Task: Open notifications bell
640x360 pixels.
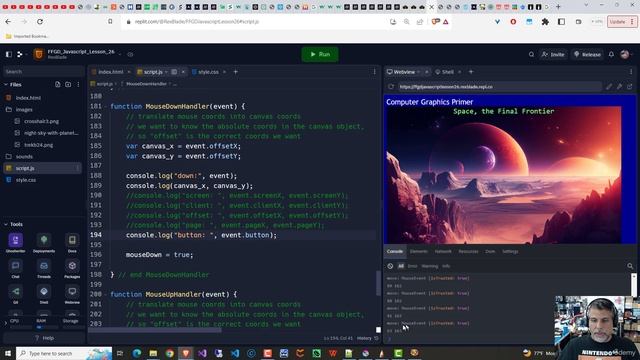Action: tap(611, 54)
